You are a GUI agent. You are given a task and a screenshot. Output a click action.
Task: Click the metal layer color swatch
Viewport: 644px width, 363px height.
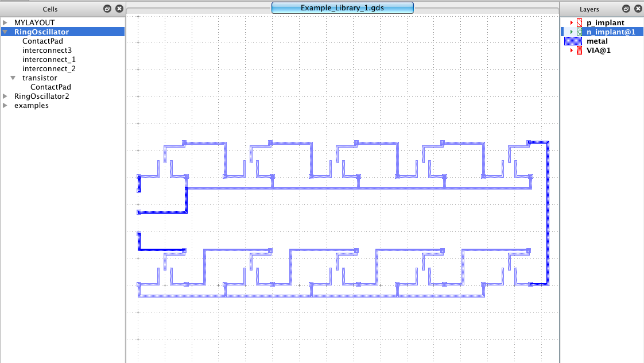click(x=573, y=41)
